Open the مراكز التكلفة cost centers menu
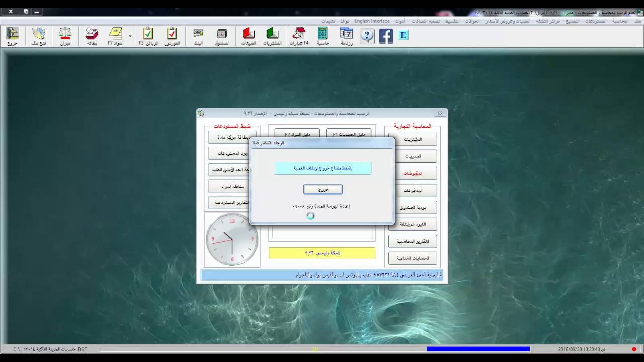Image resolution: width=644 pixels, height=362 pixels. tap(548, 21)
